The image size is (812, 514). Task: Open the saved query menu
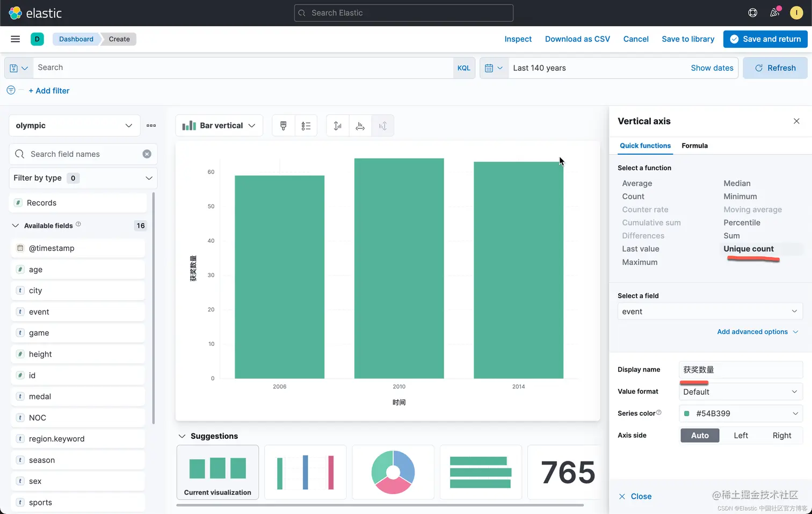(19, 68)
